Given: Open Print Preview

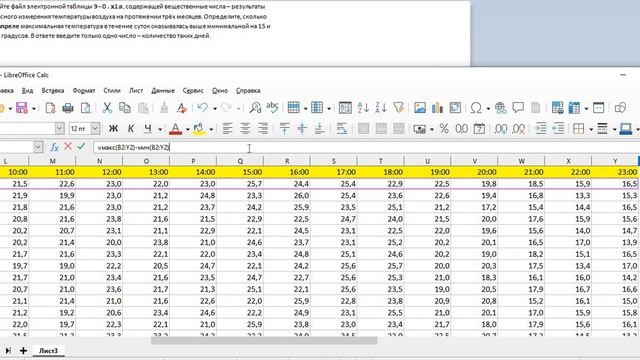Looking at the screenshot, I should tap(86, 108).
